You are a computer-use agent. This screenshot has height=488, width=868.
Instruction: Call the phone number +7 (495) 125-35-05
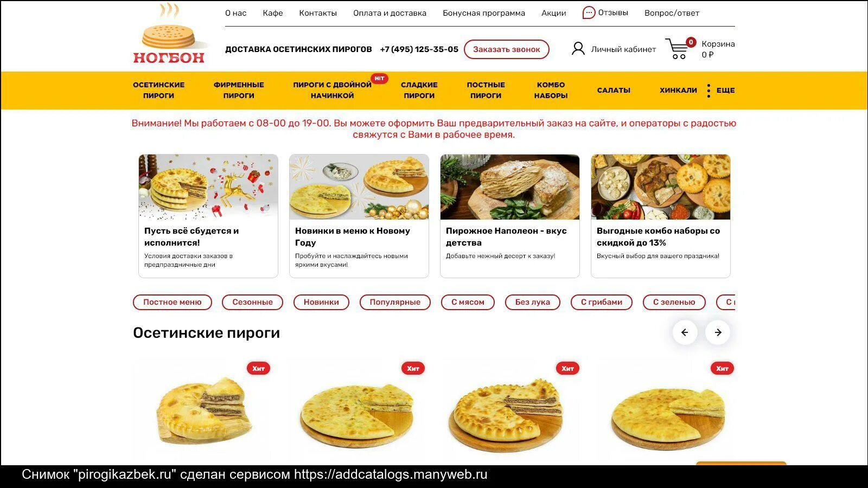tap(419, 49)
